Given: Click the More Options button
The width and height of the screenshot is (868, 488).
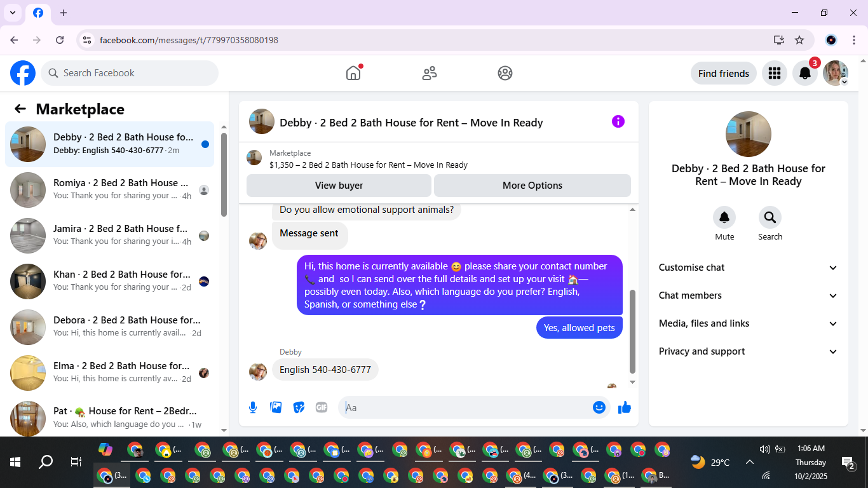Looking at the screenshot, I should click(532, 186).
